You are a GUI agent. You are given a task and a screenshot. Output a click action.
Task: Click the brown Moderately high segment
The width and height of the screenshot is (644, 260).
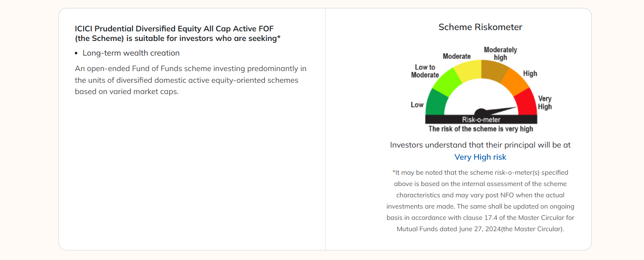pyautogui.click(x=494, y=70)
